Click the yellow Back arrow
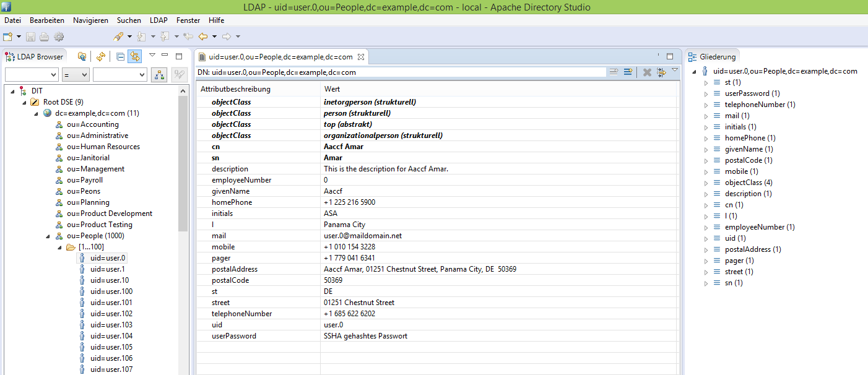Viewport: 868px width, 375px height. tap(202, 37)
